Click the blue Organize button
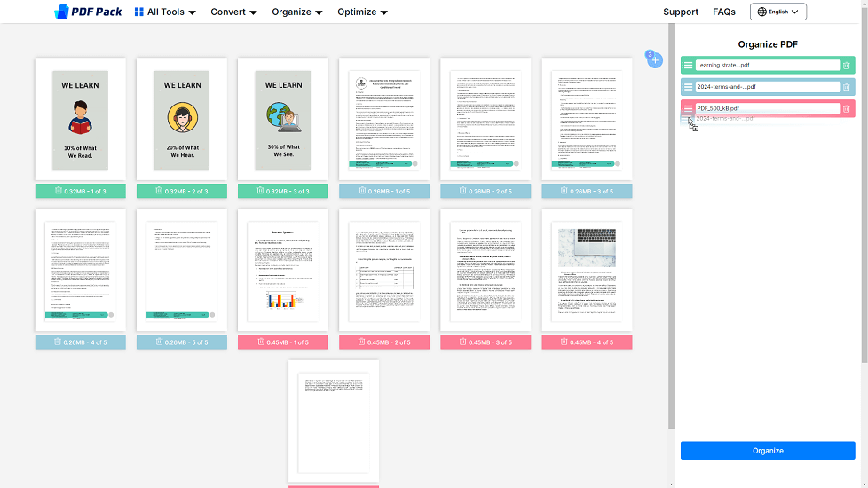868x488 pixels. click(768, 451)
